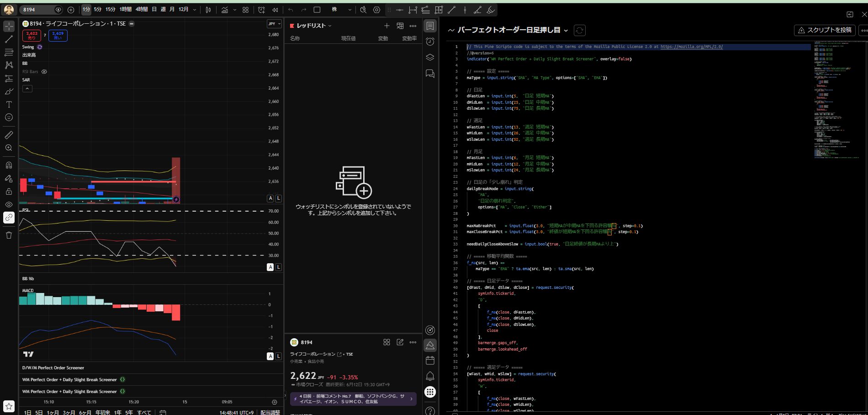Open the JPY currency dropdown

tap(274, 24)
